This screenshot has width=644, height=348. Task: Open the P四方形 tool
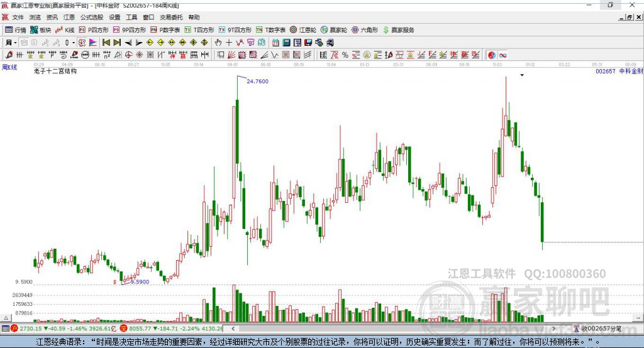pos(94,30)
